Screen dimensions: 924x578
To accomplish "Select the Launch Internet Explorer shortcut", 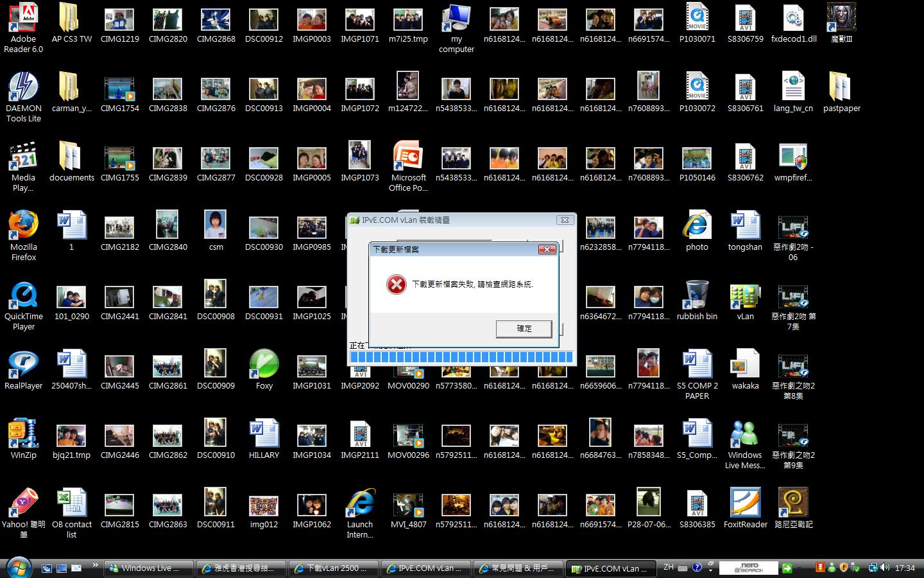I will (361, 514).
